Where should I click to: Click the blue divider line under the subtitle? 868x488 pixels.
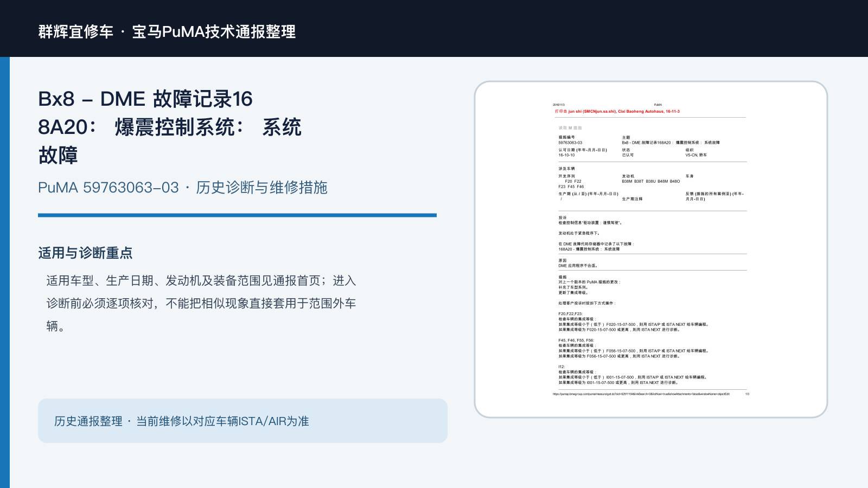pyautogui.click(x=237, y=215)
